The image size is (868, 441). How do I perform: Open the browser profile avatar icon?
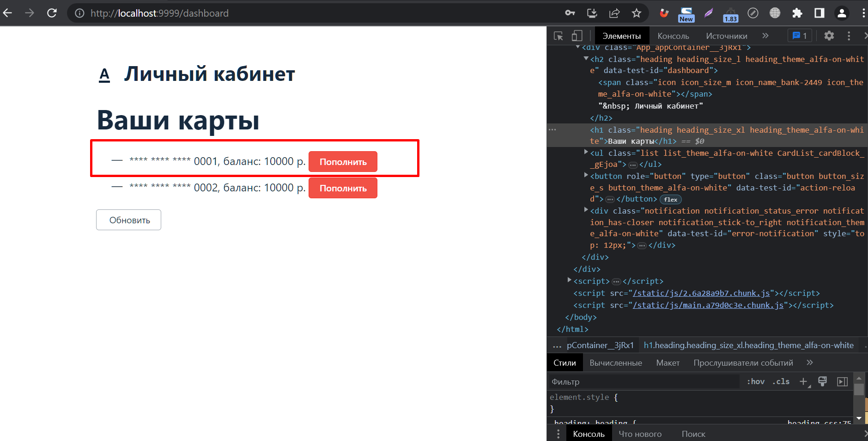point(842,13)
